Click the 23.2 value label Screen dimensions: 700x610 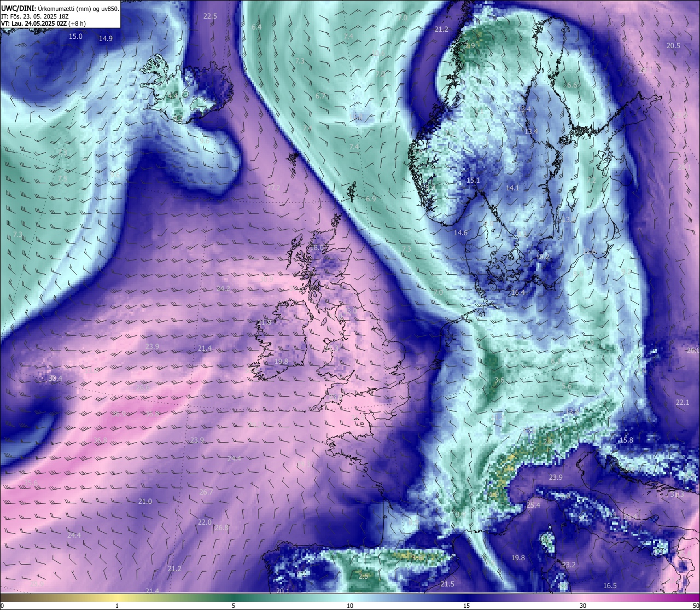(x=569, y=565)
